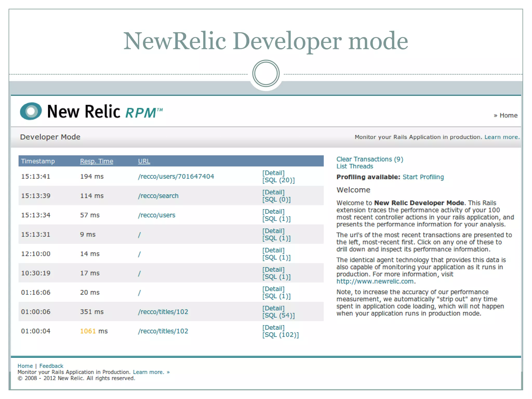The image size is (532, 399).
Task: Select the 01:00:04 timestamp cell
Action: click(x=36, y=331)
